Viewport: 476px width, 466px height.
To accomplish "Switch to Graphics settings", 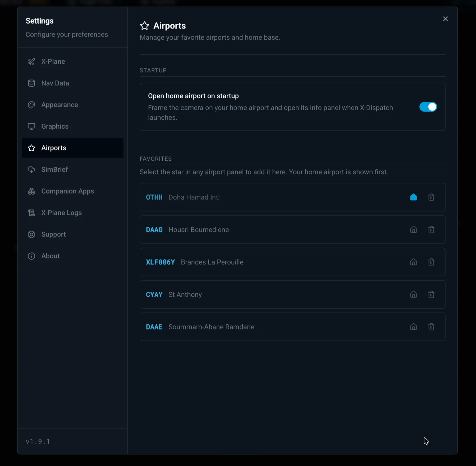I will click(72, 126).
